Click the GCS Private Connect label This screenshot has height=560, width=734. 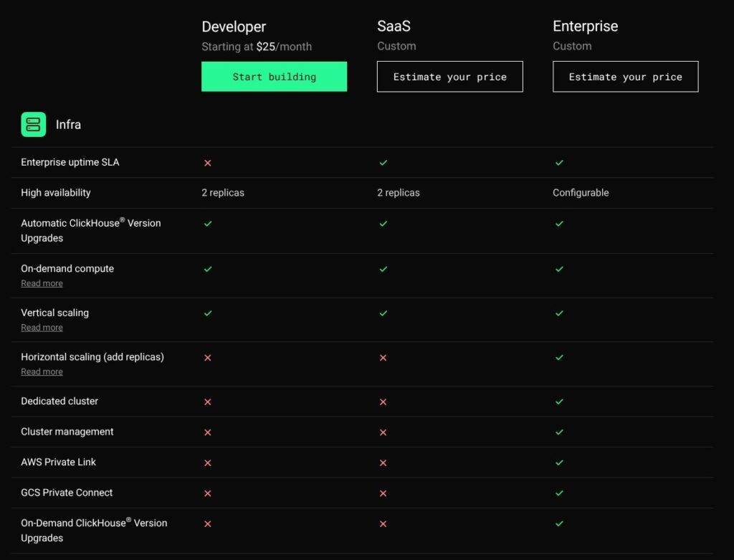click(67, 492)
